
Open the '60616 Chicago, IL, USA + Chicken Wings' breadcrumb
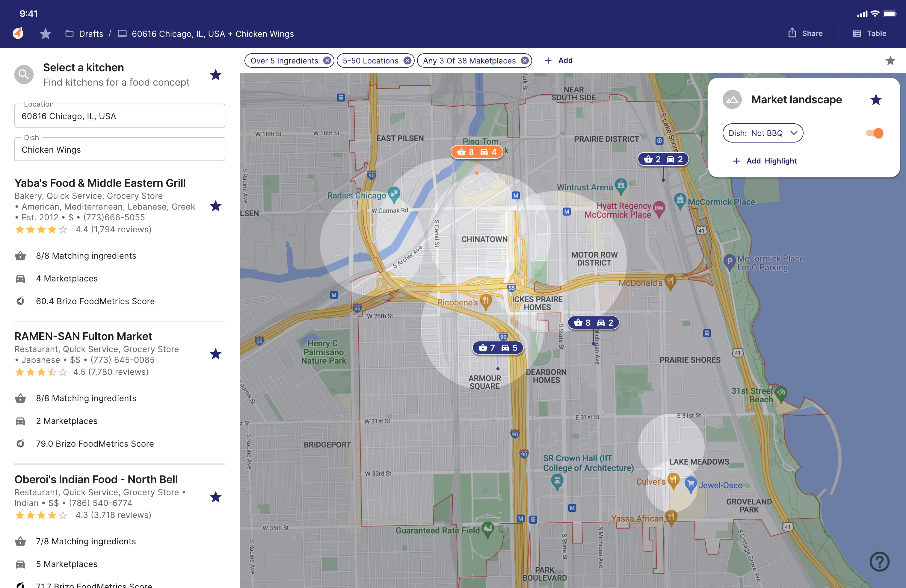[x=206, y=34]
